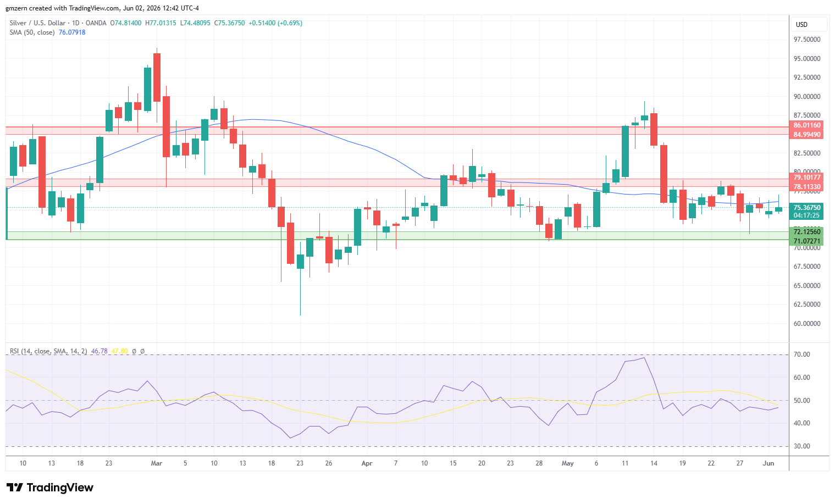The width and height of the screenshot is (835, 504).
Task: Click the RSI value 46.78
Action: point(99,351)
